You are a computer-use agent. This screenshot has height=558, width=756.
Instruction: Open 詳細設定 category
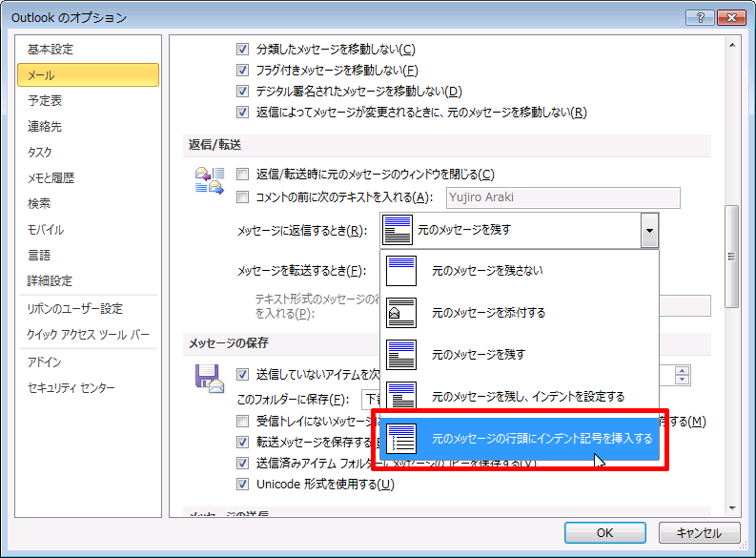tap(89, 280)
